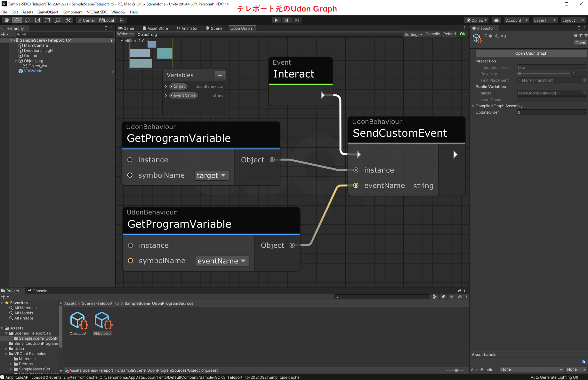Select the Move tool
Viewport: 588px width, 380px height.
tap(17, 20)
